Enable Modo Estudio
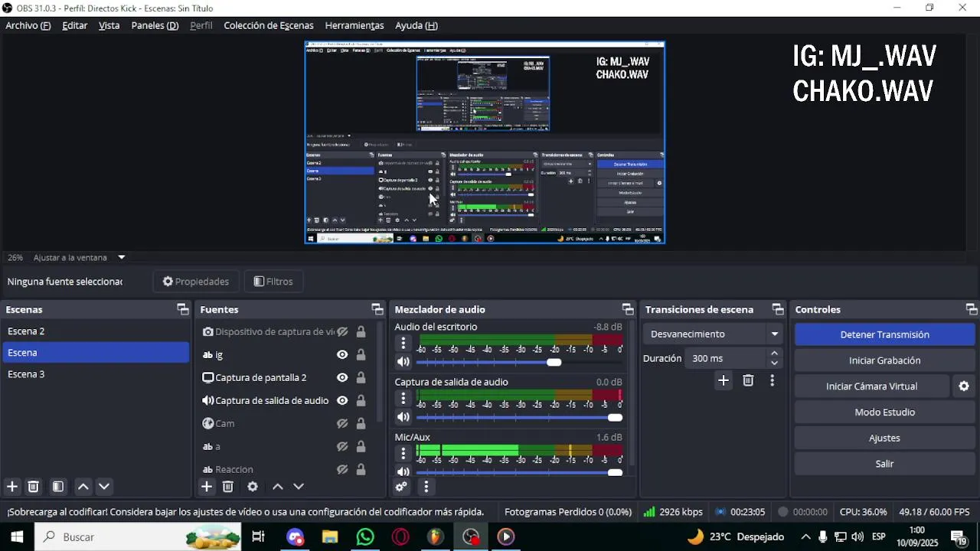This screenshot has height=551, width=980. (x=884, y=412)
